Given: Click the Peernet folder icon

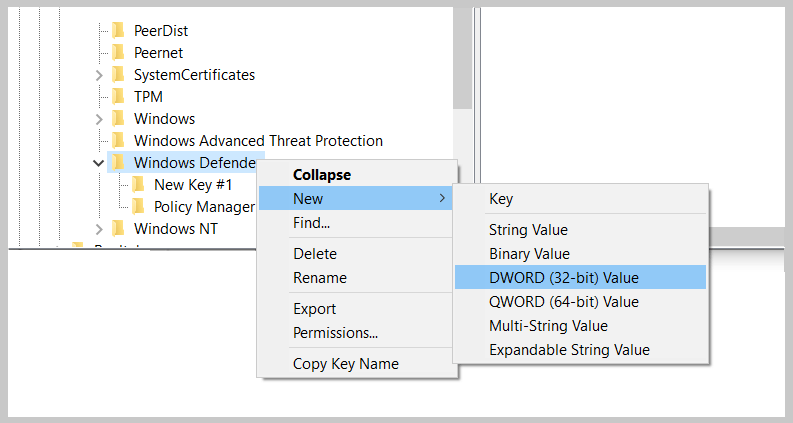Looking at the screenshot, I should tap(118, 52).
